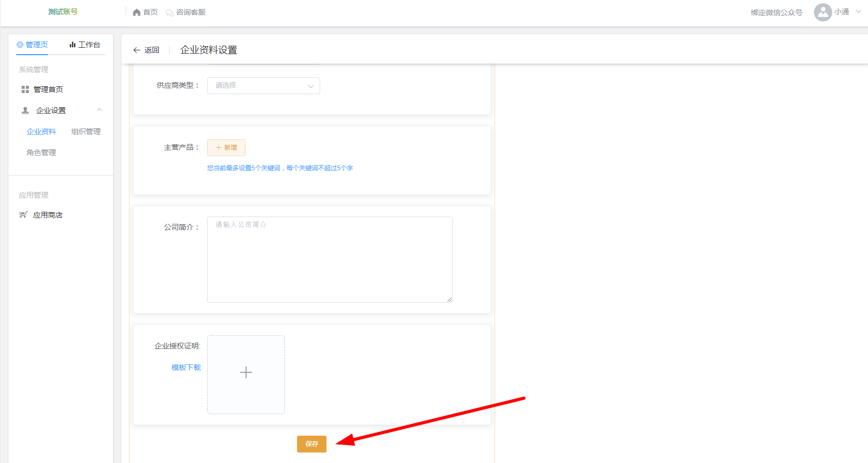Expand the 小通 user dropdown arrow
Viewport: 868px width, 463px height.
tap(859, 12)
